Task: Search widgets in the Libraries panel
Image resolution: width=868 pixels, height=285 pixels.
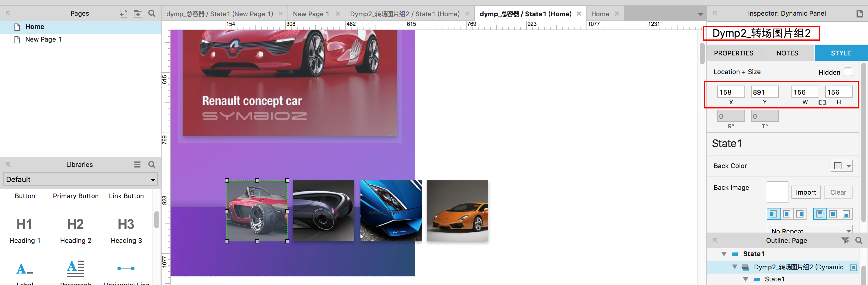Action: (152, 164)
